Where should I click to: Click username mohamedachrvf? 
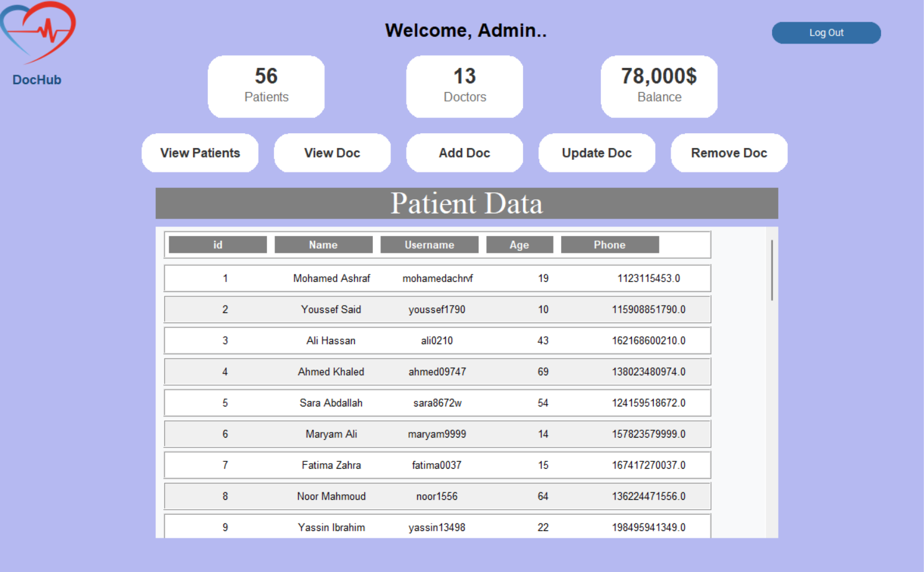click(x=437, y=278)
